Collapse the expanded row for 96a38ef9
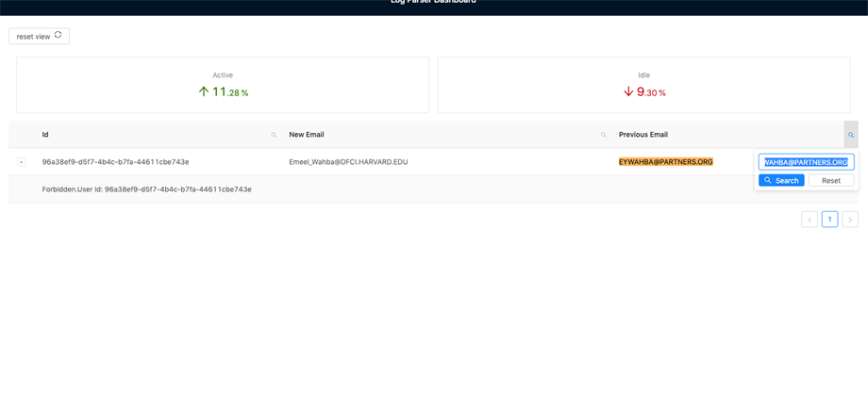The image size is (868, 411). [x=22, y=162]
